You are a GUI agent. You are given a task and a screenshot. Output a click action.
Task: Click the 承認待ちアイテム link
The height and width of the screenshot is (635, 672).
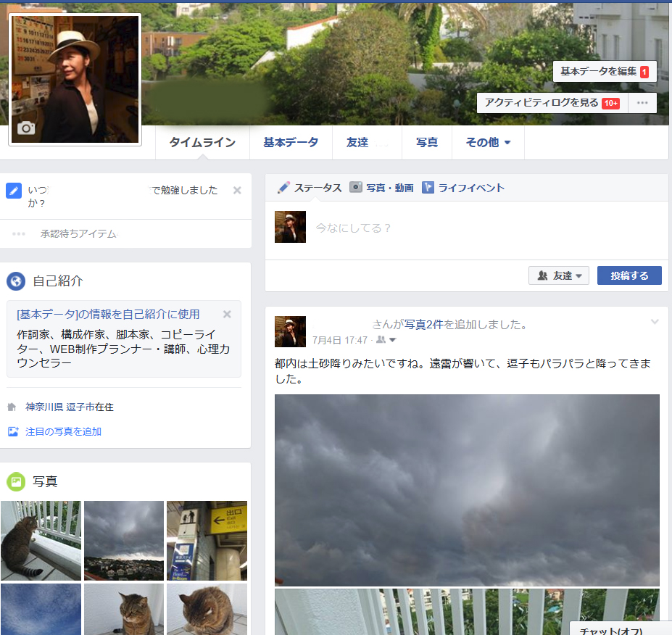[79, 233]
